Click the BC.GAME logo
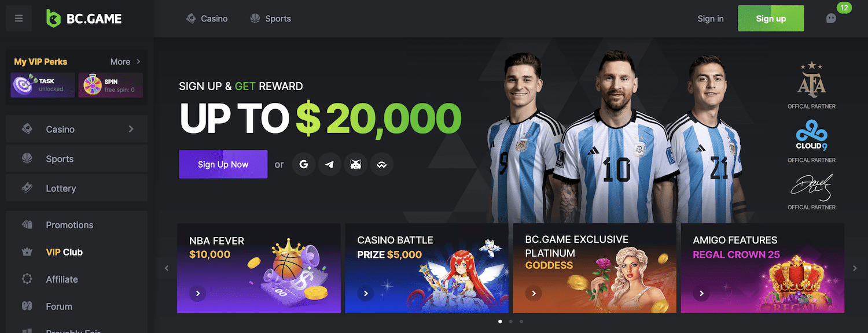868x333 pixels. tap(84, 18)
